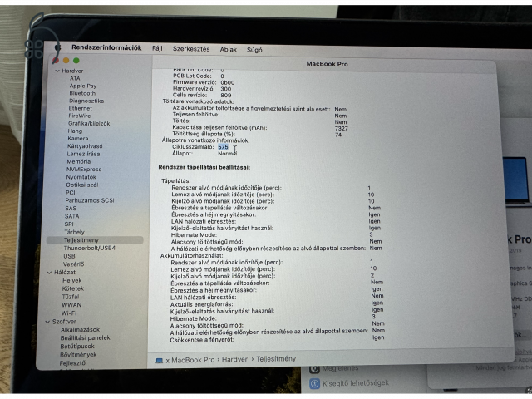532x399 pixels.
Task: Select USB in the sidebar
Action: click(x=69, y=256)
